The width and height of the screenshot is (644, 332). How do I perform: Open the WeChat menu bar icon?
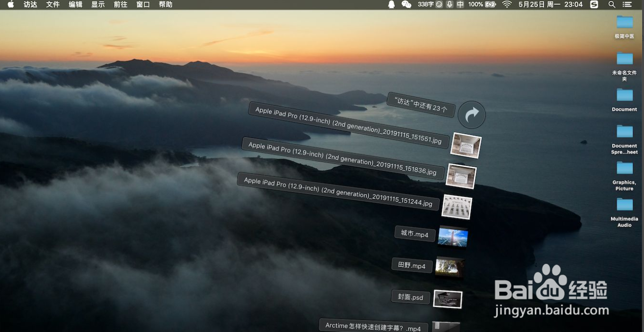pyautogui.click(x=406, y=4)
